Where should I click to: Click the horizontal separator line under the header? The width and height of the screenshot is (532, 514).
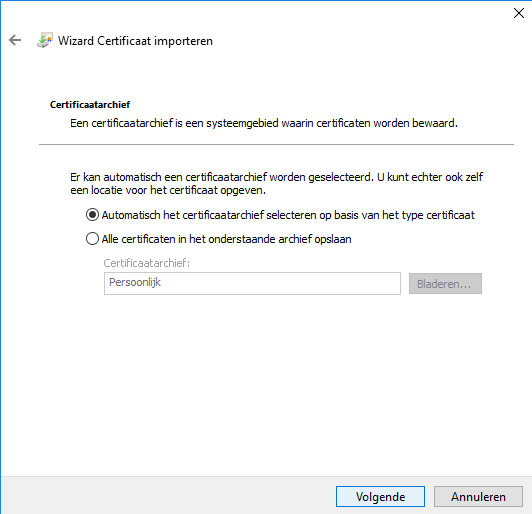click(x=276, y=145)
